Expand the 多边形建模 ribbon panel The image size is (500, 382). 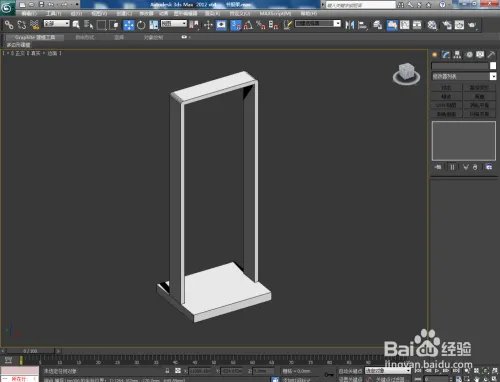click(x=19, y=45)
